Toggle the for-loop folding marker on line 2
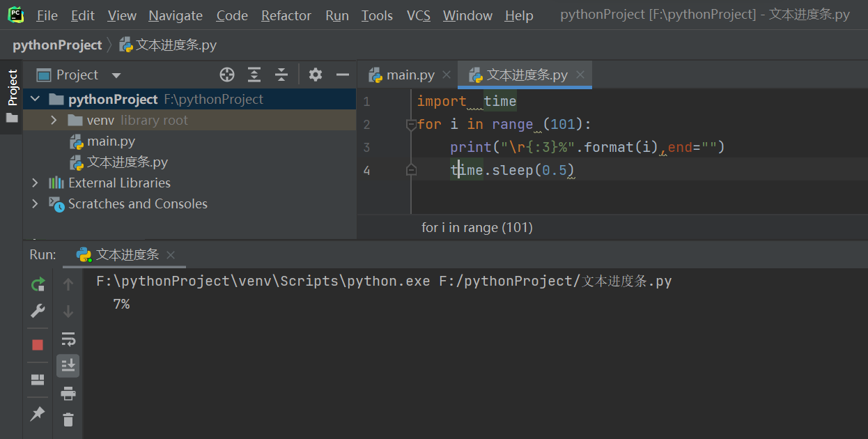The height and width of the screenshot is (439, 868). click(410, 124)
